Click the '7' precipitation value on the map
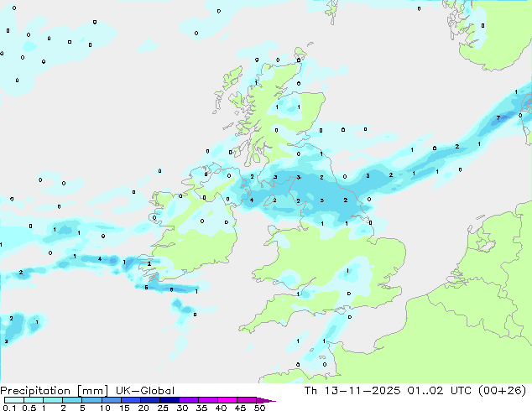 (498, 118)
